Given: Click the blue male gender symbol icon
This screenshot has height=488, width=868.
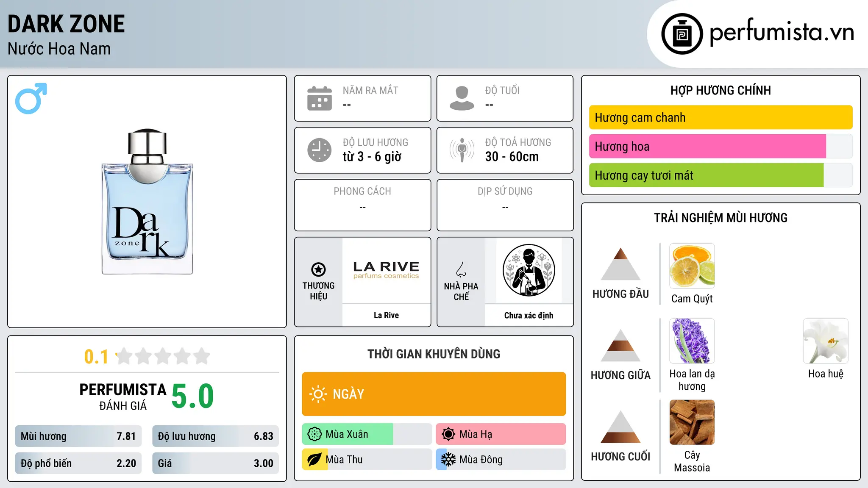Looking at the screenshot, I should [x=31, y=98].
